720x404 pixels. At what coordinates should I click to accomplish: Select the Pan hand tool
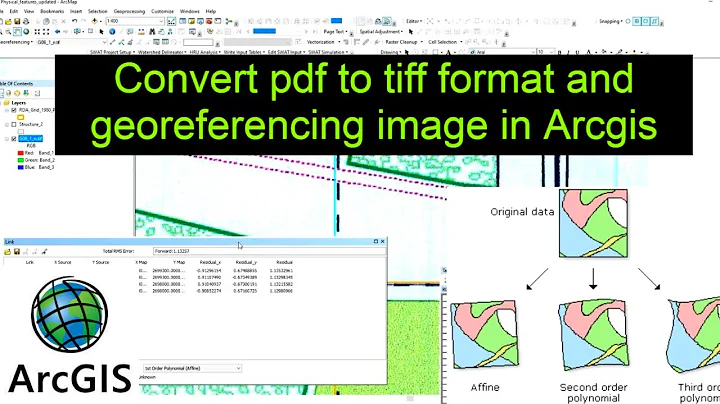(x=17, y=32)
